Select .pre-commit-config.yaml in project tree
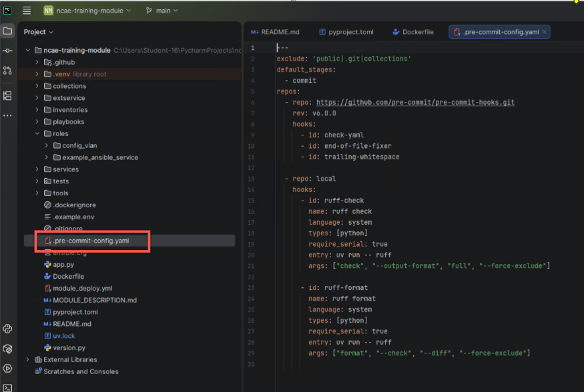The width and height of the screenshot is (584, 392). 129,241
